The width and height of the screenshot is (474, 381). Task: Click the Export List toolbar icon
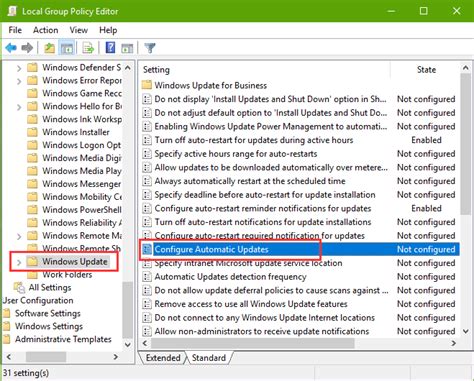(x=88, y=48)
